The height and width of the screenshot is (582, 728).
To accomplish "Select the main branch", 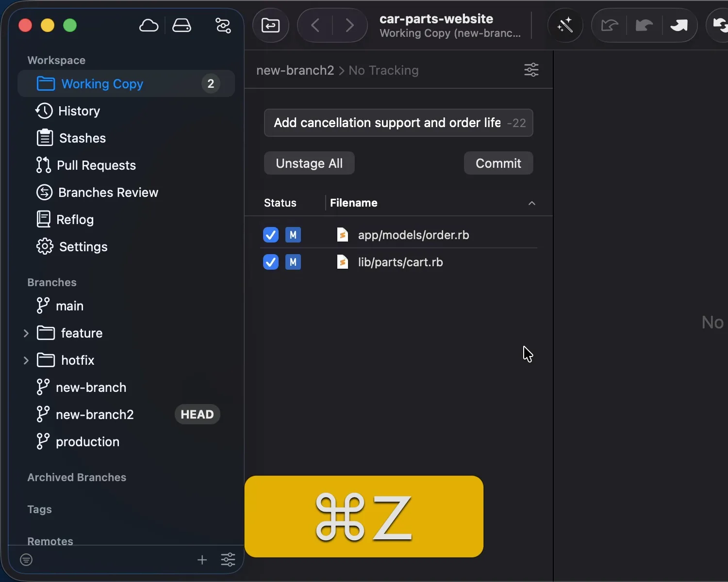I will (126, 306).
